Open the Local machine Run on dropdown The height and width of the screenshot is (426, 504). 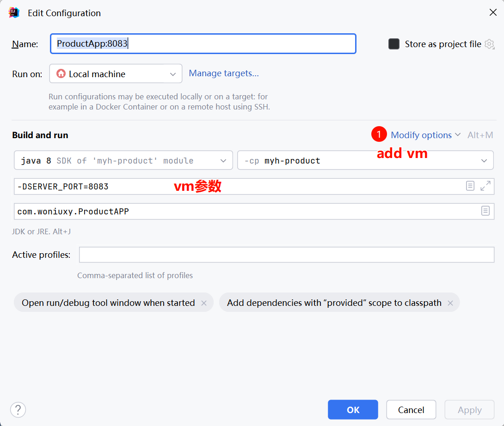click(x=116, y=74)
